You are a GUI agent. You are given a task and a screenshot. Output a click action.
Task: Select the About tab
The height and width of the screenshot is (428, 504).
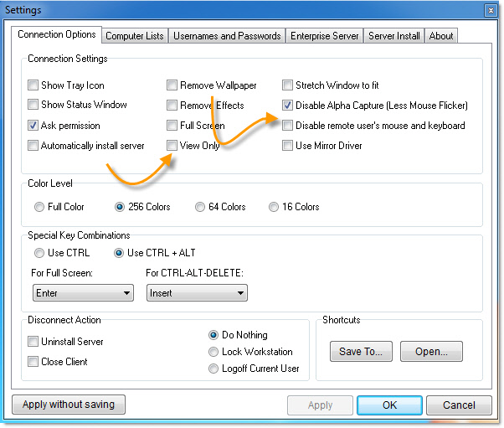[441, 36]
